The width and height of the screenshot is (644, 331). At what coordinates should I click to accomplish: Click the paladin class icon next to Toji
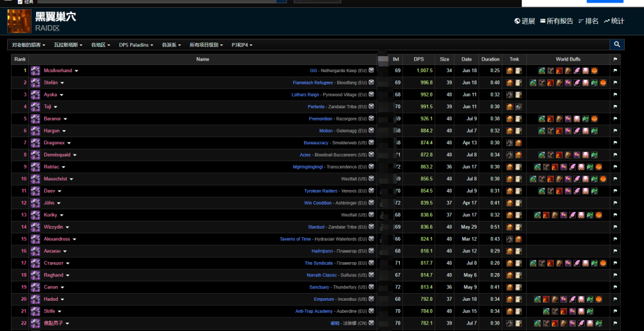pyautogui.click(x=35, y=107)
